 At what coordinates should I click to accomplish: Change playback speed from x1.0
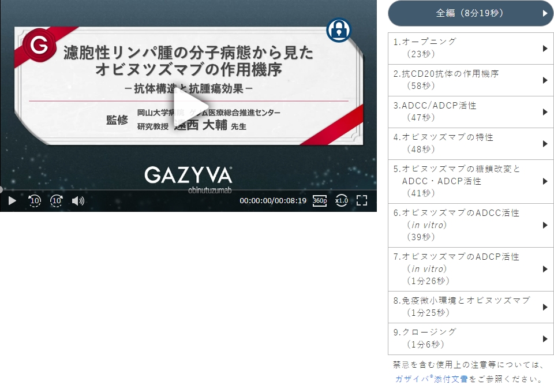(x=342, y=200)
